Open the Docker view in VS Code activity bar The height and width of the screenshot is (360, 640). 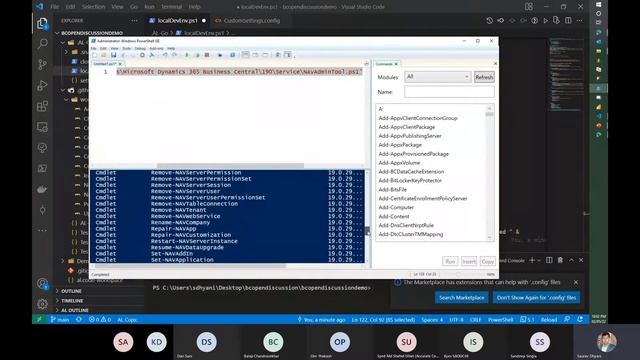tap(42, 189)
